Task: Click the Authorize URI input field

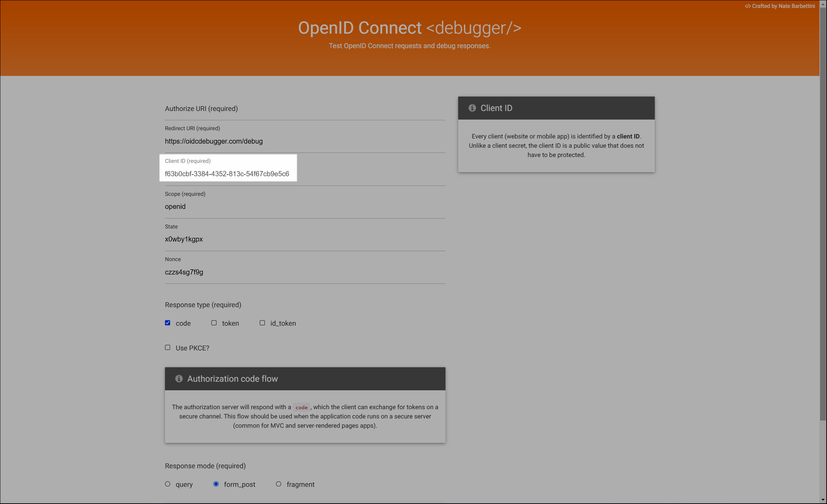Action: point(305,109)
